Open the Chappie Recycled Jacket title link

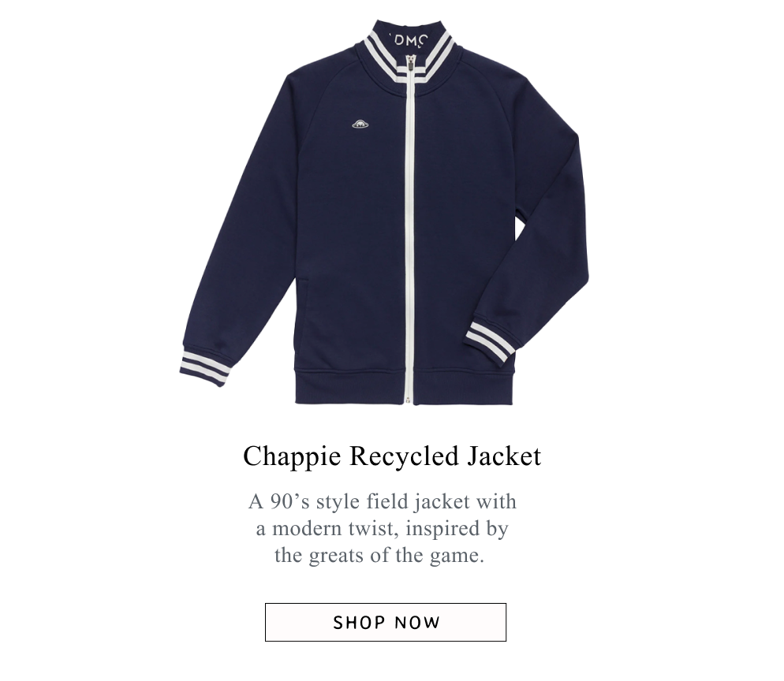[x=392, y=456]
